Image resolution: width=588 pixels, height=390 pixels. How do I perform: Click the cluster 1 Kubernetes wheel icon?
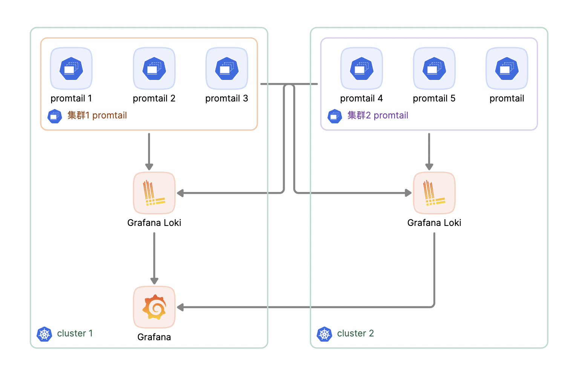pos(44,334)
